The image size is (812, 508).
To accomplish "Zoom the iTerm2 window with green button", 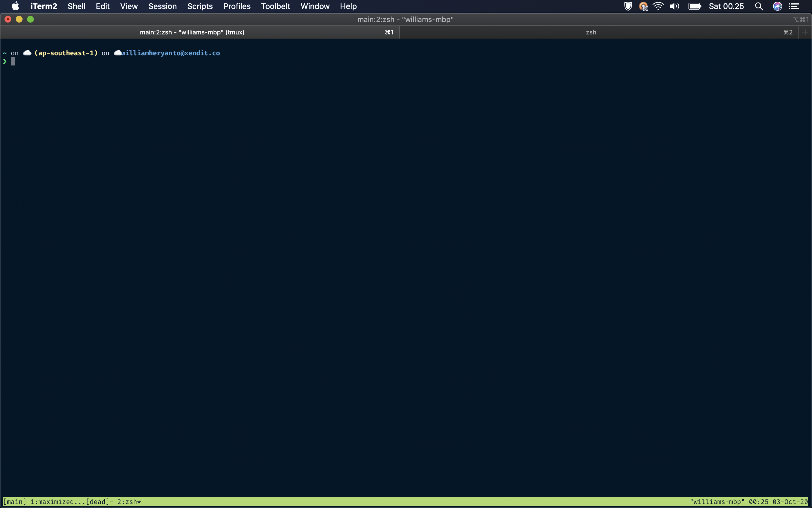I will pos(30,19).
